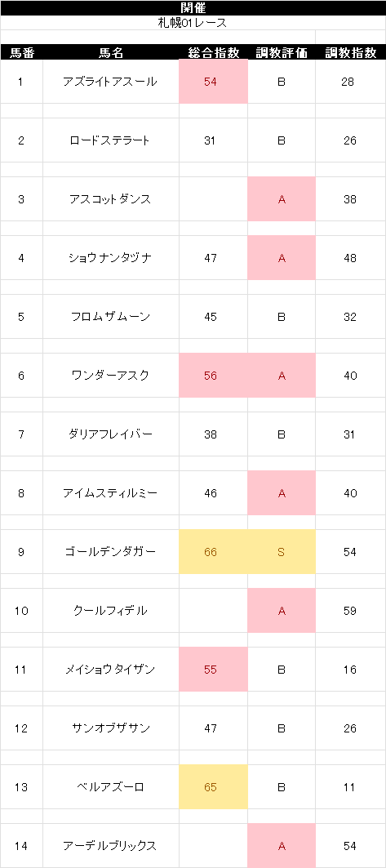
Task: Select horse name クールフィデル
Action: tap(111, 611)
